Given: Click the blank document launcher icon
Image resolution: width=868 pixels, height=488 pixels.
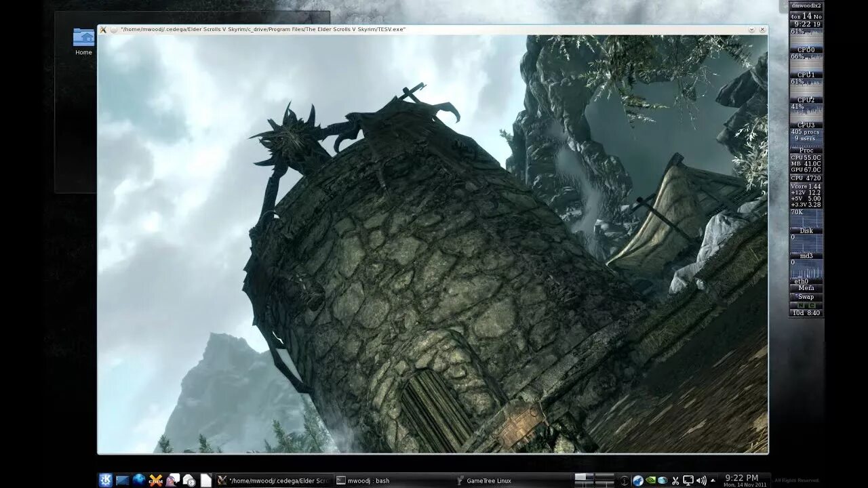Looking at the screenshot, I should pyautogui.click(x=205, y=481).
